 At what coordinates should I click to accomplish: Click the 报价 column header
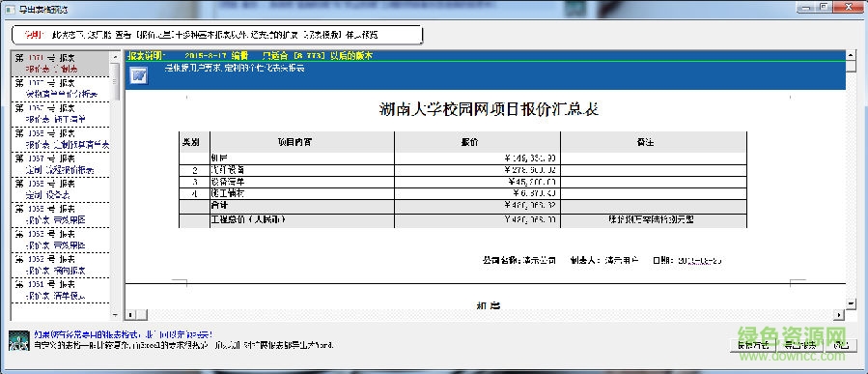click(x=478, y=142)
